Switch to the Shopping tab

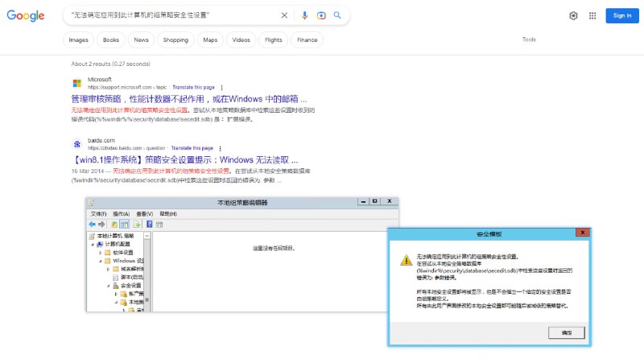[175, 39]
